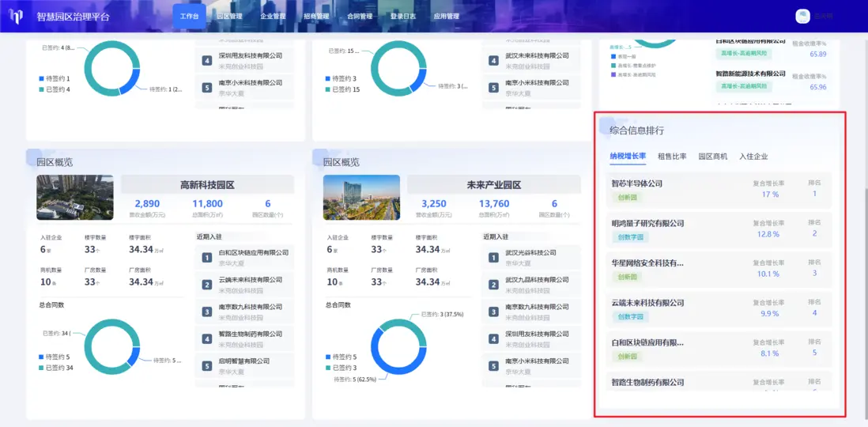Click the 高增长-高逾期风险 tag under 智路新能源技术有限公司
The width and height of the screenshot is (868, 427).
click(743, 86)
